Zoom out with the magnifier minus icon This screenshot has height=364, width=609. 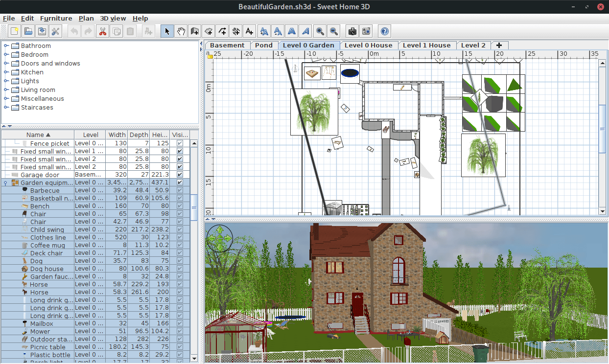coord(334,31)
